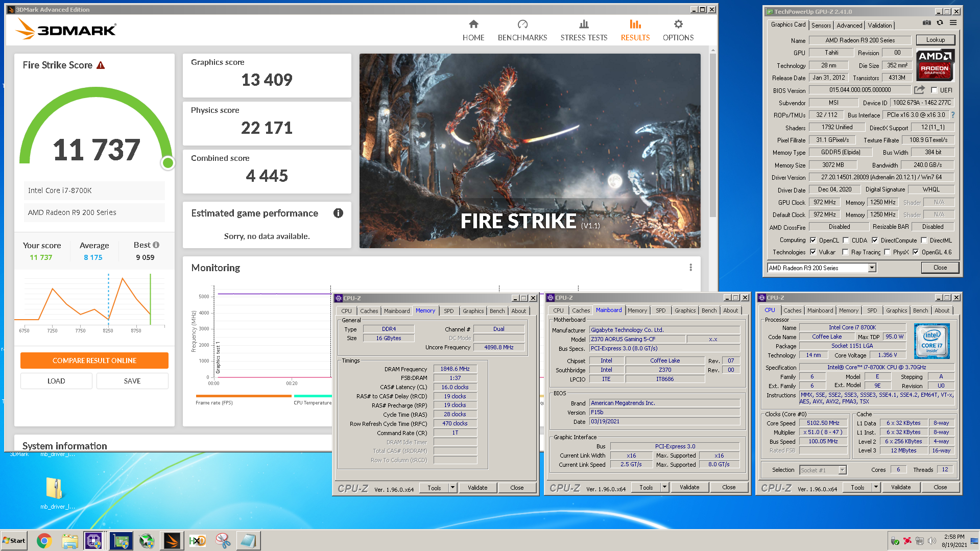Screen dimensions: 980x551
Task: Click Validate in CPU-Z Memory window
Action: (477, 488)
